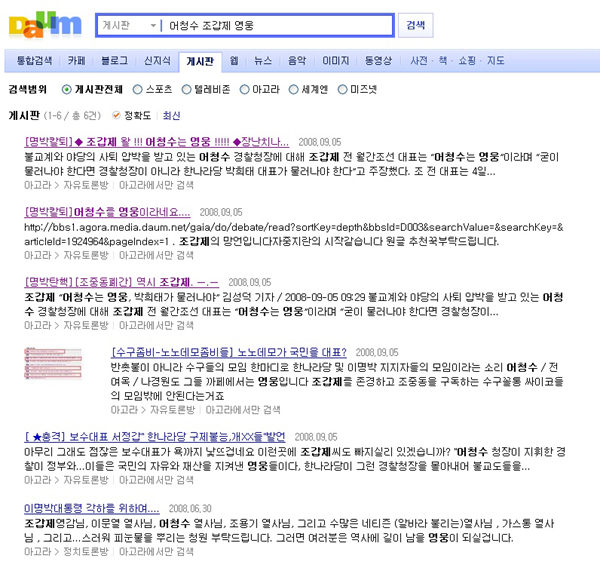Click 아고라에서만 검색 under 어청수를 영웅이라네요 result

[x=156, y=255]
